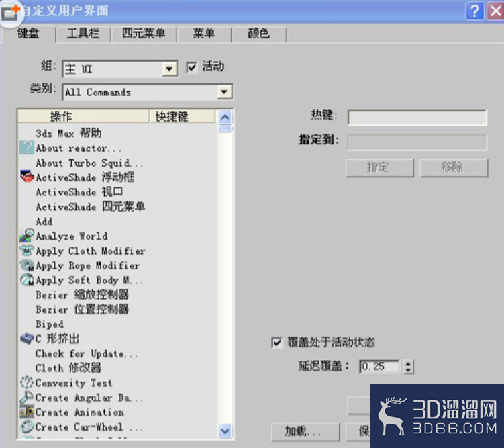This screenshot has width=504, height=448.
Task: Select the Cloth 修改器 entry
Action: (x=68, y=368)
